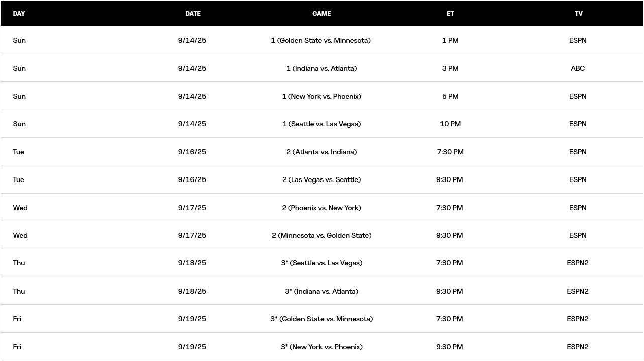Select Game 2 Minnesota vs. Golden State

pos(321,235)
